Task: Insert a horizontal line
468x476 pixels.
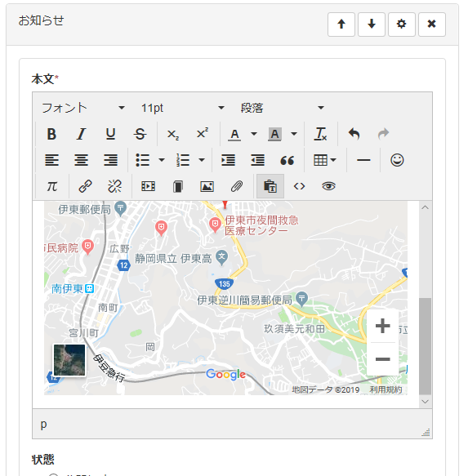Action: point(363,160)
